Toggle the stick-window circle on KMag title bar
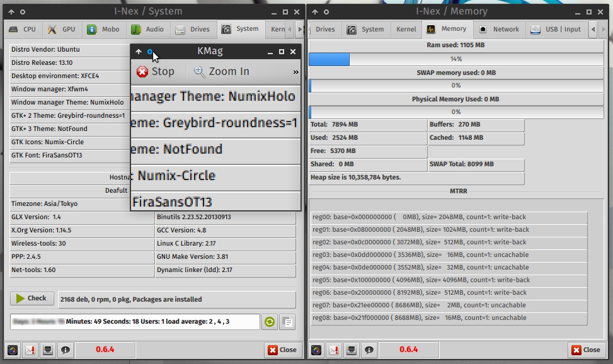 (150, 52)
